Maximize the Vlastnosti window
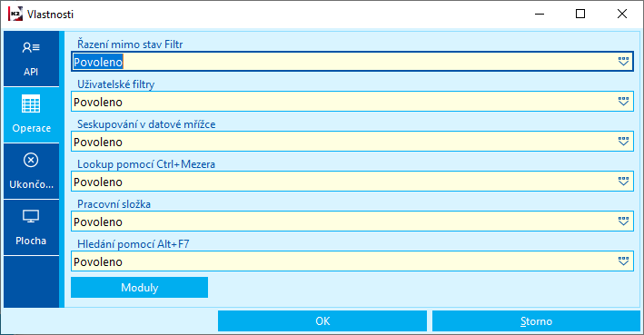The image size is (644, 335). coord(580,14)
